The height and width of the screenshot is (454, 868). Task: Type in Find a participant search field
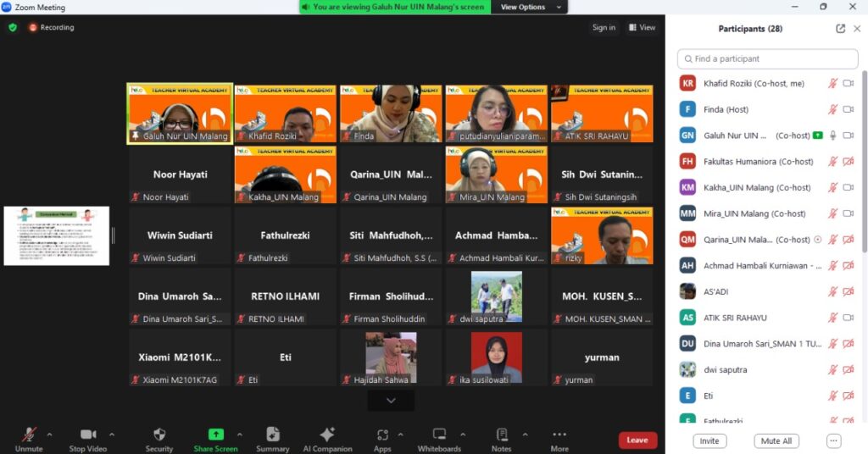pyautogui.click(x=768, y=59)
